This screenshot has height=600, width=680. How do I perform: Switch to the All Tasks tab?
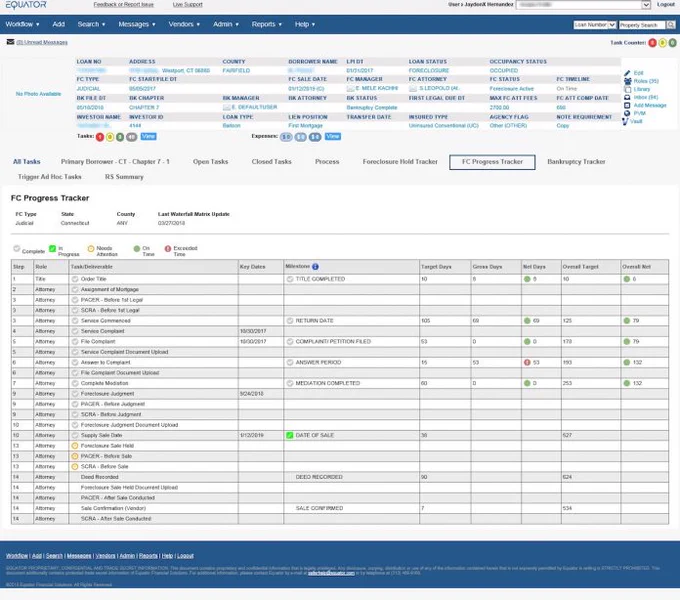coord(26,162)
